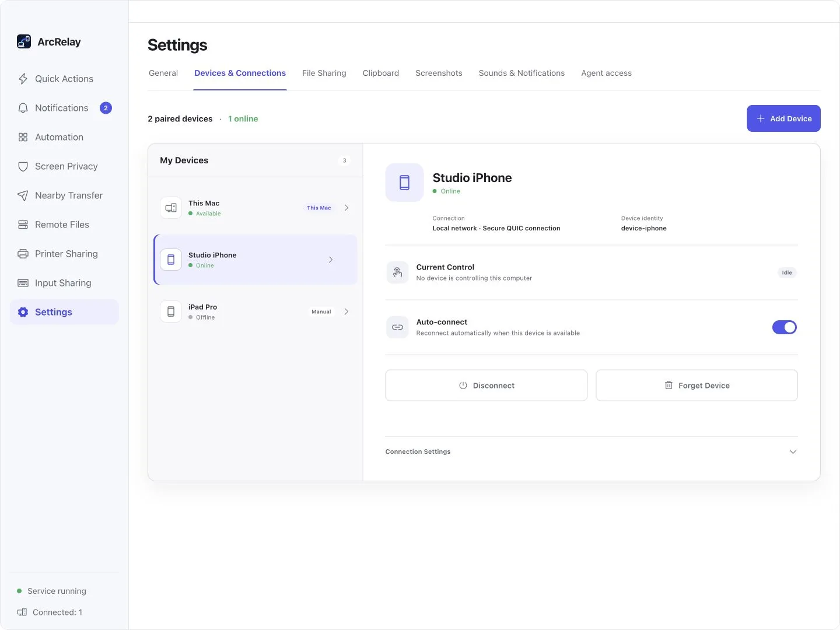Click the '1 online' status text

pyautogui.click(x=243, y=118)
